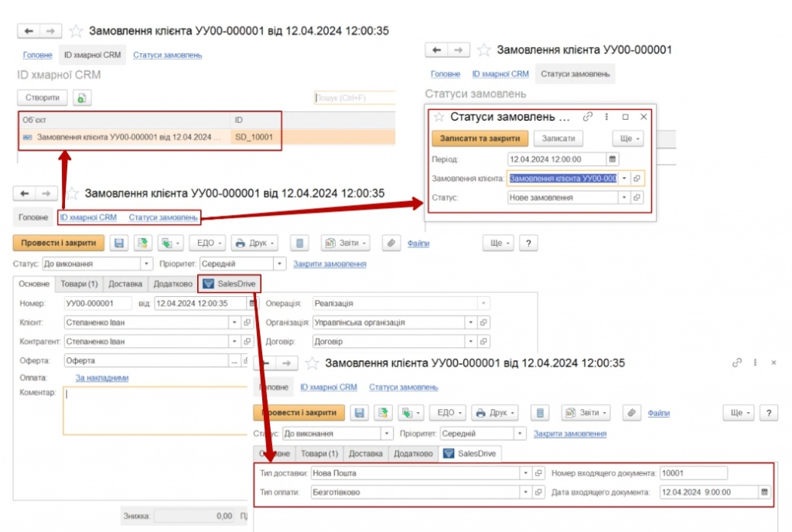Click the link icon in Статуси замовлень dialog

click(588, 117)
